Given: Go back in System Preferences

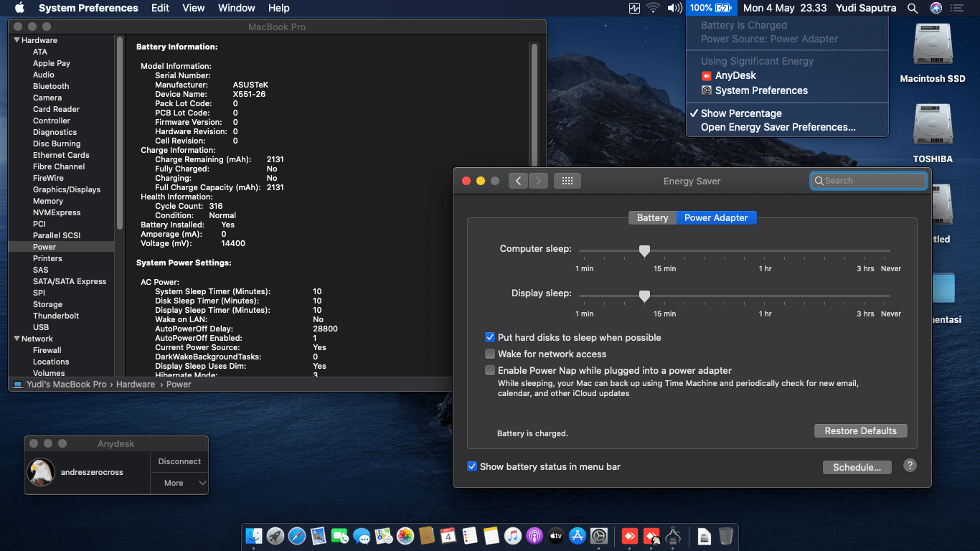Looking at the screenshot, I should click(518, 181).
